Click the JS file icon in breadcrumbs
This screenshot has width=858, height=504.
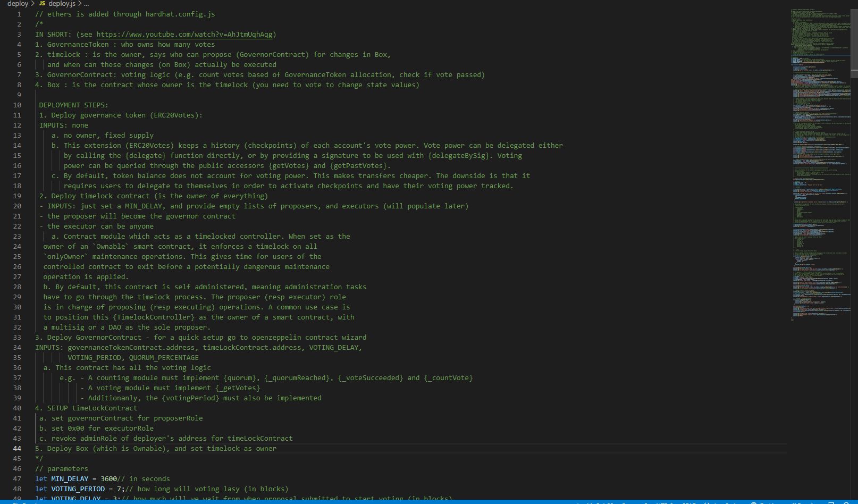(42, 4)
